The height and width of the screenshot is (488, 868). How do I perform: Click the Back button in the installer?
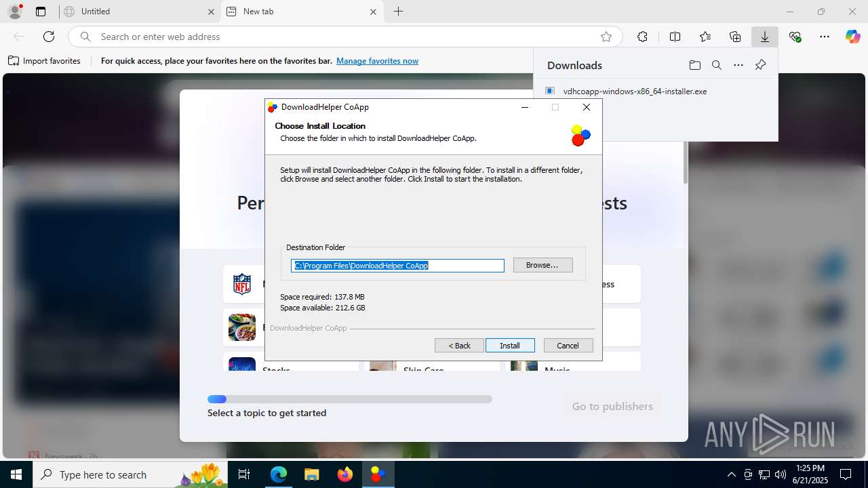click(x=459, y=346)
